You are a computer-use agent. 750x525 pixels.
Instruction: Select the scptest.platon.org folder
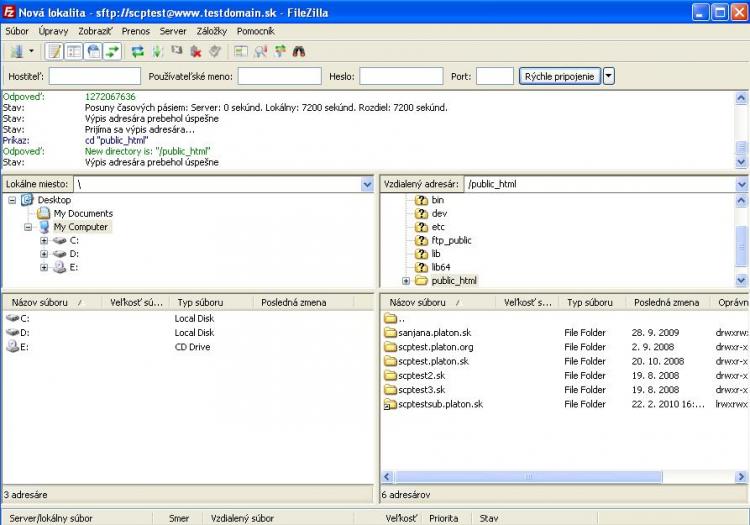pyautogui.click(x=436, y=347)
